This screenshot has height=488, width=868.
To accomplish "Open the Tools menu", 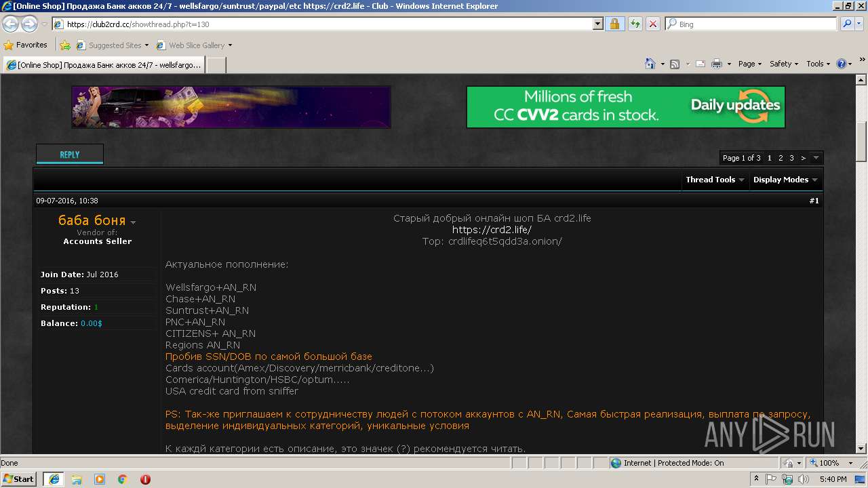I will tap(818, 64).
